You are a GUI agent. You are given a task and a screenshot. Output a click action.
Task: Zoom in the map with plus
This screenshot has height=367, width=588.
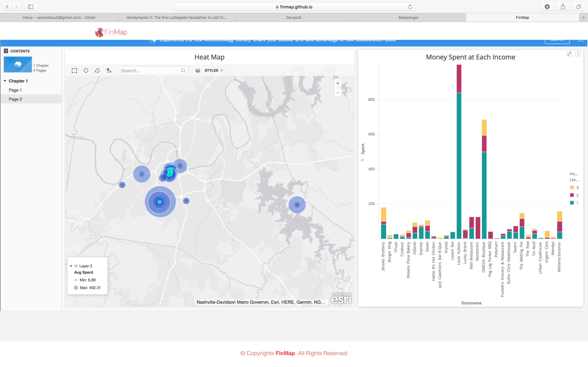[x=338, y=83]
